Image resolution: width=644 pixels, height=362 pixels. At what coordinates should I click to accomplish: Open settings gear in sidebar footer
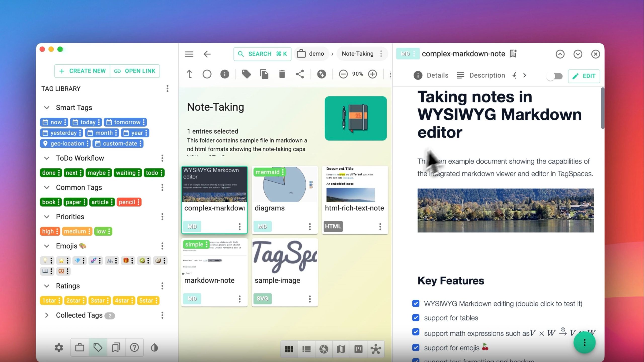pyautogui.click(x=59, y=348)
